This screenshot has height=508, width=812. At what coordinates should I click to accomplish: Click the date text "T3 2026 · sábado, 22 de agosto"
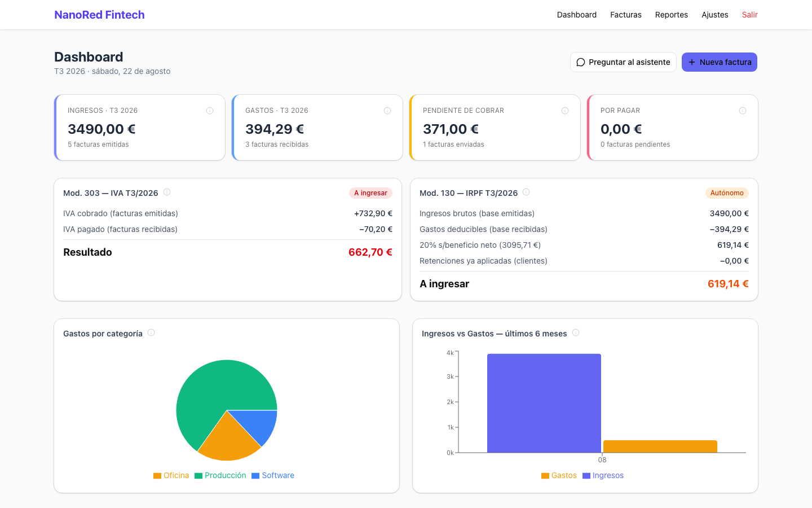112,71
